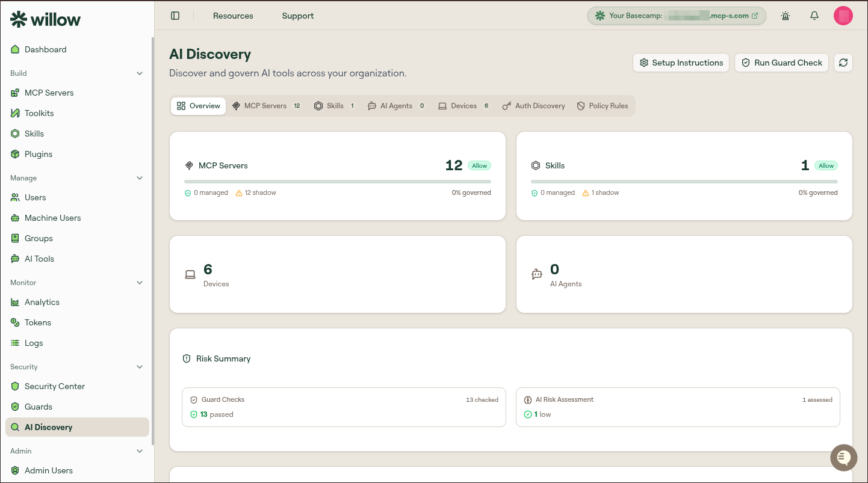Open Your Basecamp link
868x483 pixels.
677,16
